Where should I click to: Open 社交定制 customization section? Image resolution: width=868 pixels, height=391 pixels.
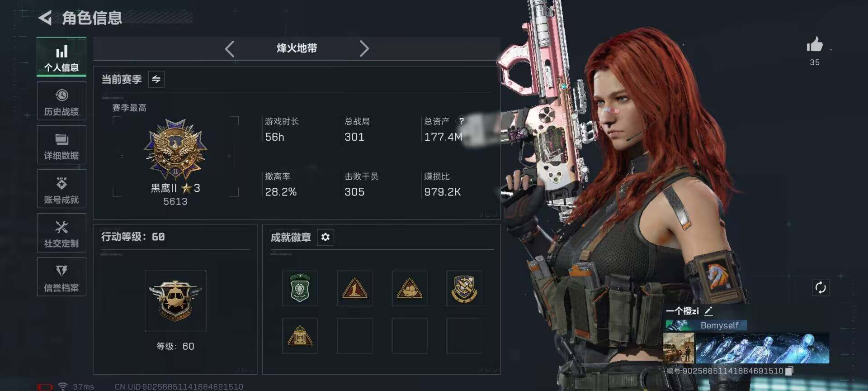61,233
